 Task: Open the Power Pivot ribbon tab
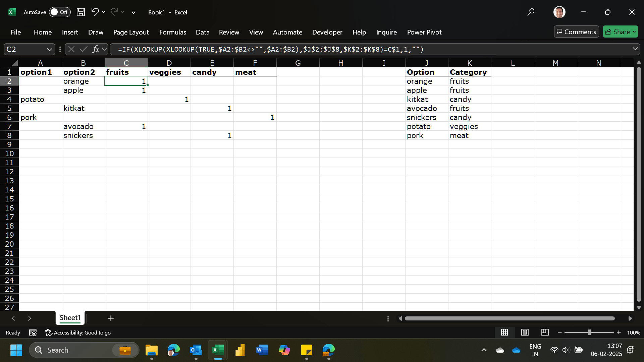(x=424, y=32)
